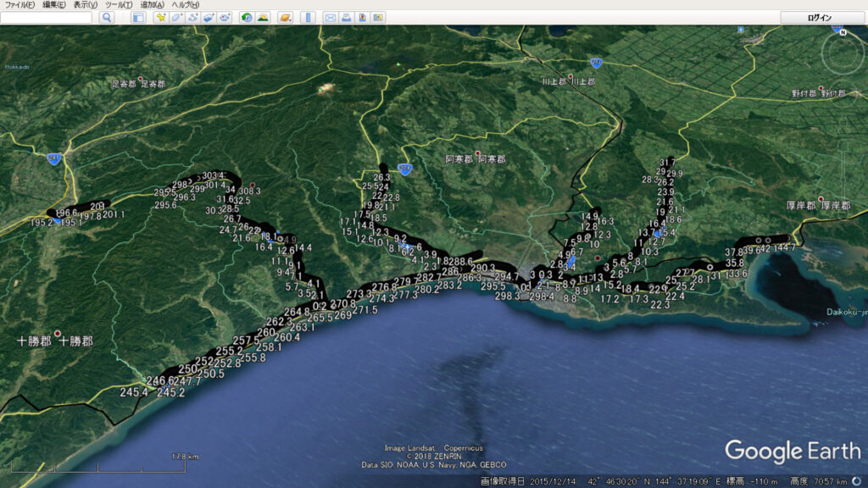Select the Add Polygon tool

[176, 17]
